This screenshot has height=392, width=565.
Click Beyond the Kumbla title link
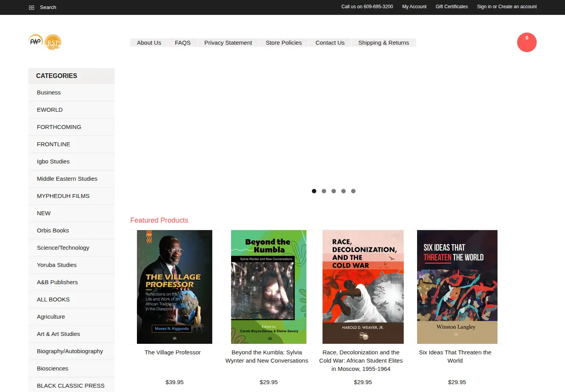pos(267,356)
